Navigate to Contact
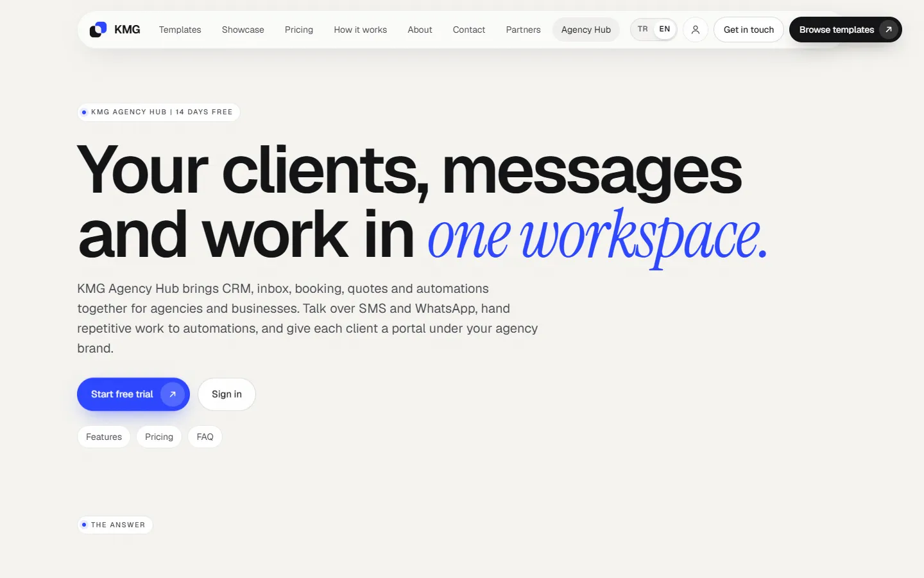The width and height of the screenshot is (924, 578). click(x=469, y=30)
